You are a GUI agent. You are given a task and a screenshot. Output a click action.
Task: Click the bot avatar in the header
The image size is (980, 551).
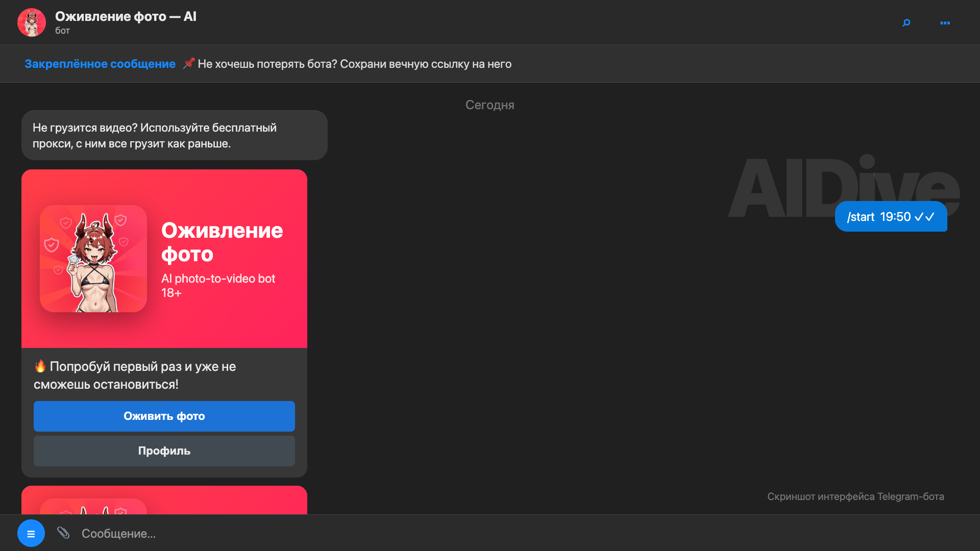click(32, 22)
